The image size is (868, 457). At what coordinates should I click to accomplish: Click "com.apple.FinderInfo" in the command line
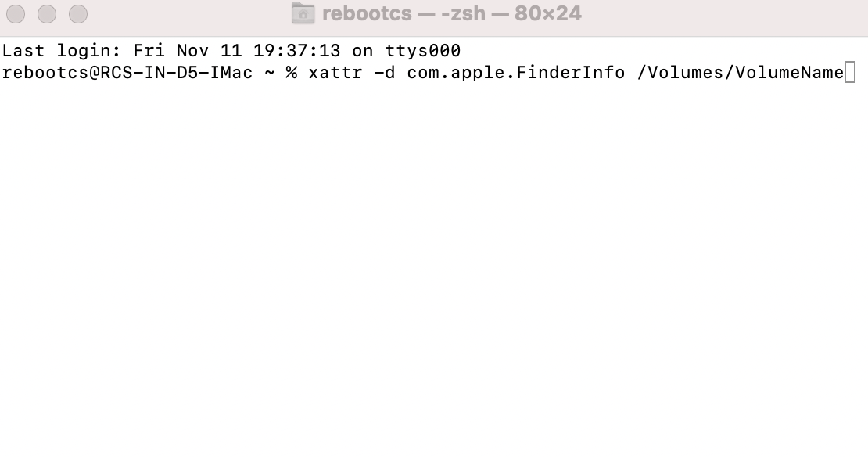pos(515,73)
